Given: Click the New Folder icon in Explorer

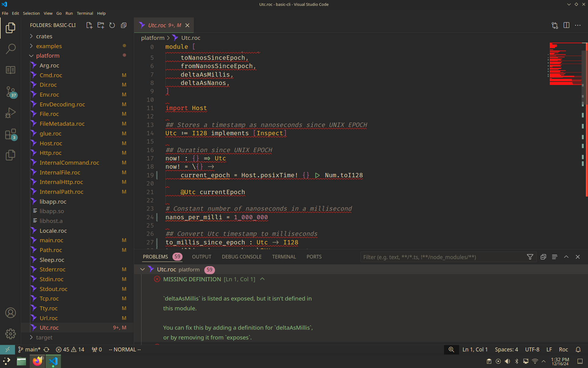Looking at the screenshot, I should click(101, 25).
